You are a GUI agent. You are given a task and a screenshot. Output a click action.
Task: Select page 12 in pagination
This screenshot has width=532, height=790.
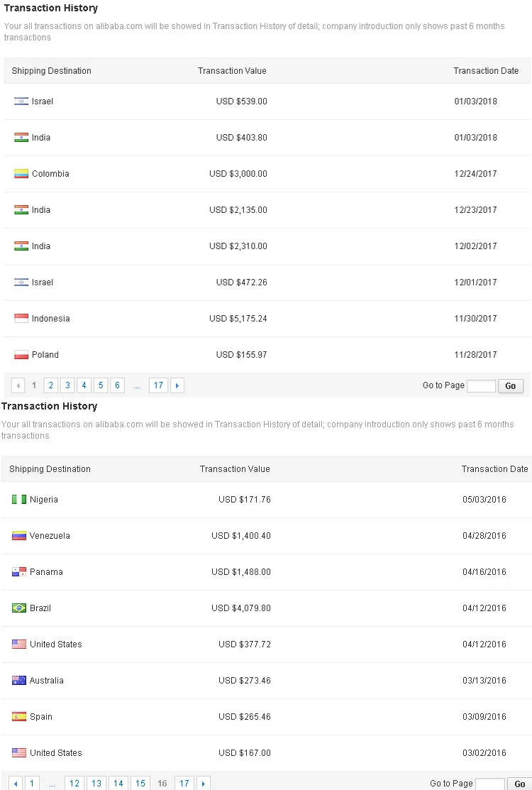tap(74, 784)
